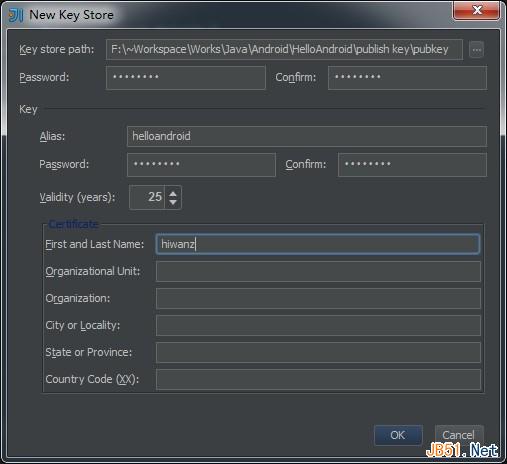Click the browse button beside Key store path
507x464 pixels.
476,50
